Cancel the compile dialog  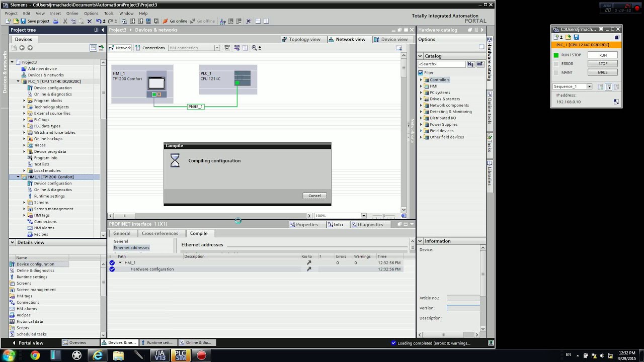pyautogui.click(x=314, y=196)
